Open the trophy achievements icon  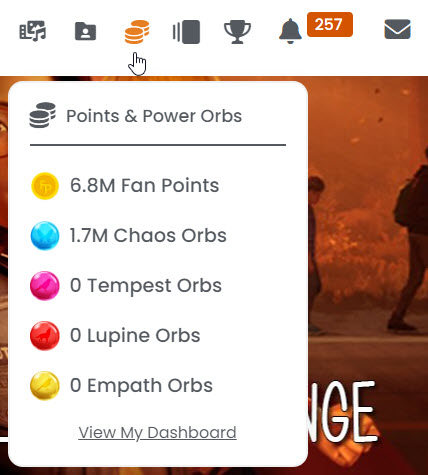(x=237, y=32)
